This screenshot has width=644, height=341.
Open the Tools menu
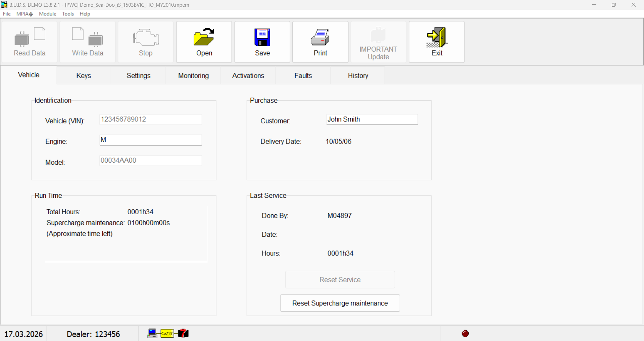(x=68, y=14)
